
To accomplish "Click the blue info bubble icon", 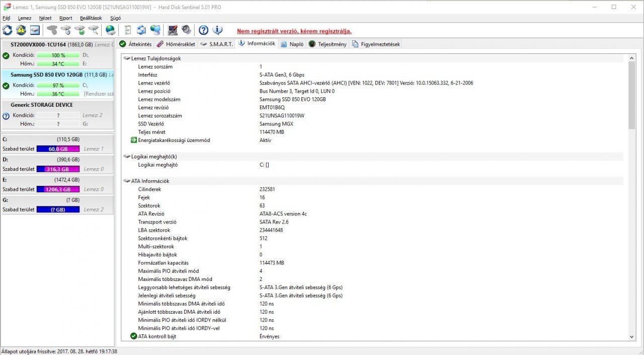I will pos(217,30).
